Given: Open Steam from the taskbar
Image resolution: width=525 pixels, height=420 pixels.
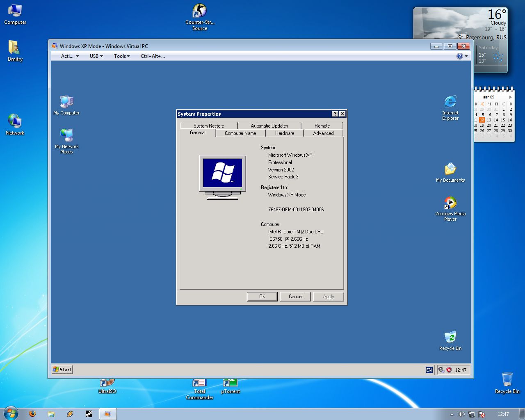Looking at the screenshot, I should (89, 414).
